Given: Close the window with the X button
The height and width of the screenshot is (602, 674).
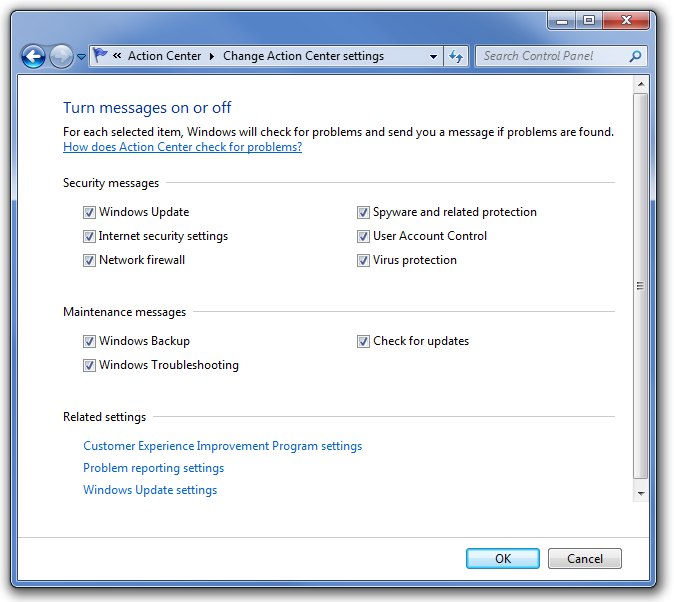Looking at the screenshot, I should click(x=626, y=21).
